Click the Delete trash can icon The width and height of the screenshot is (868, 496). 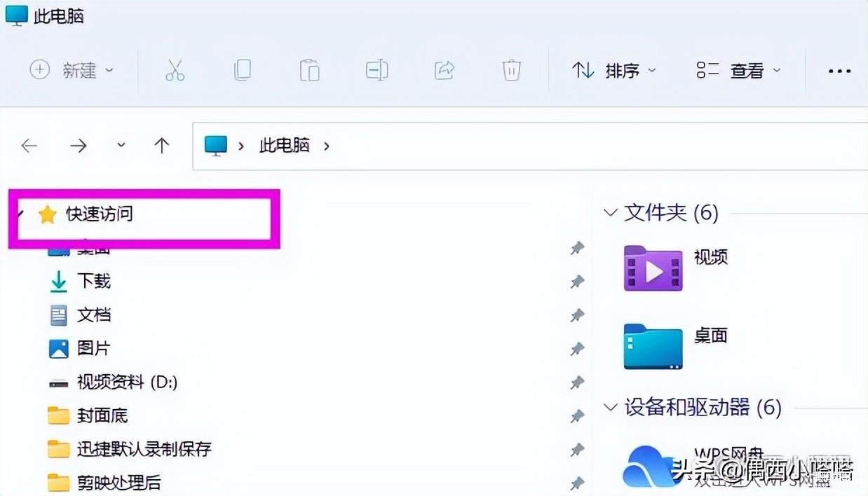tap(511, 70)
